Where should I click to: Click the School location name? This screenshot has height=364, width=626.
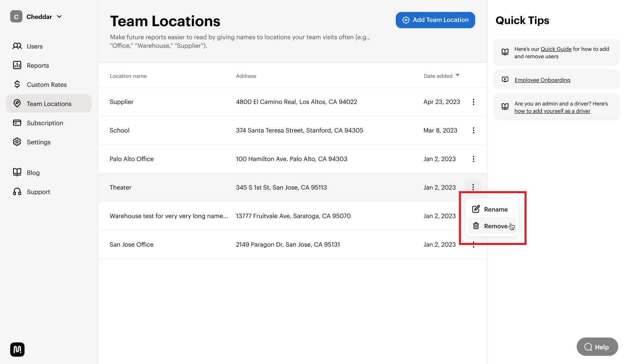(119, 130)
